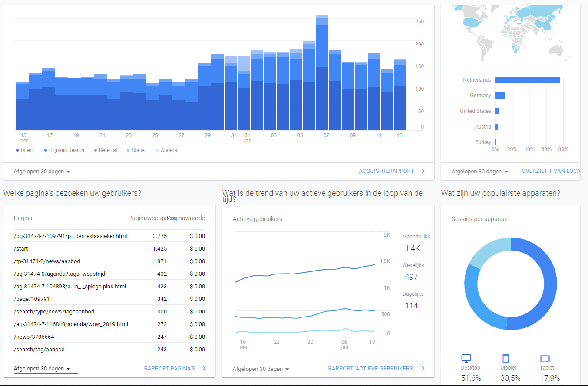Click the arrow next to RAPPORT PAGINA'S

coord(204,368)
